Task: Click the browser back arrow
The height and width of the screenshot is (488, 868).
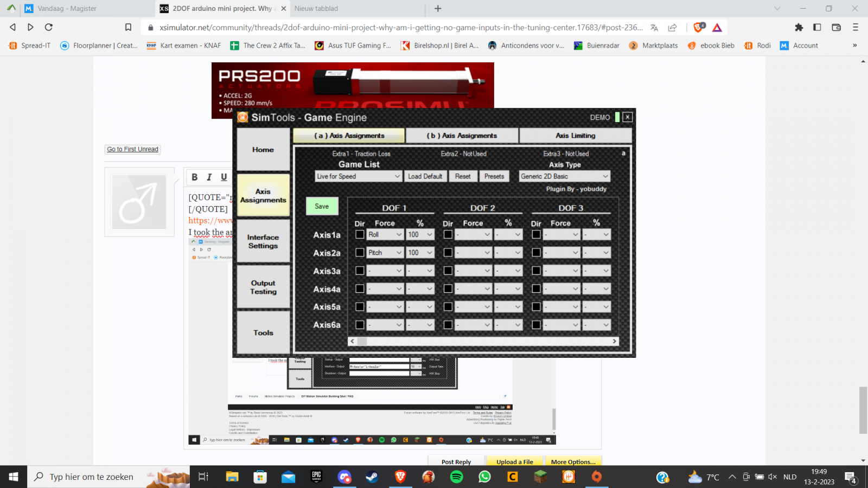Action: pyautogui.click(x=13, y=27)
